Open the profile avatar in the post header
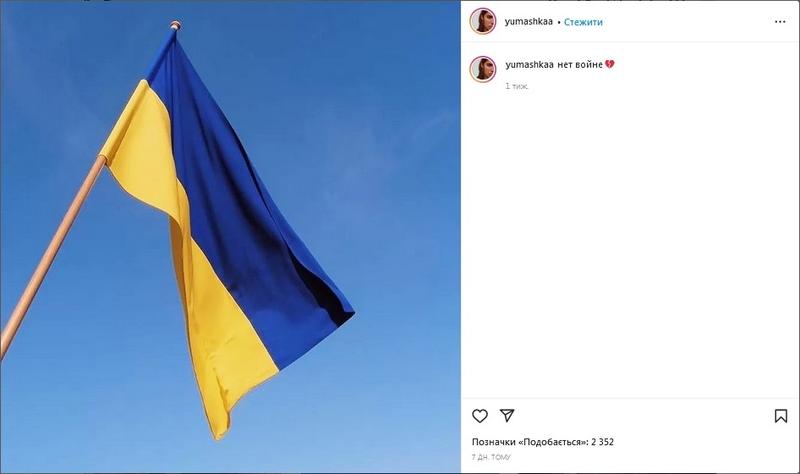 tap(483, 21)
